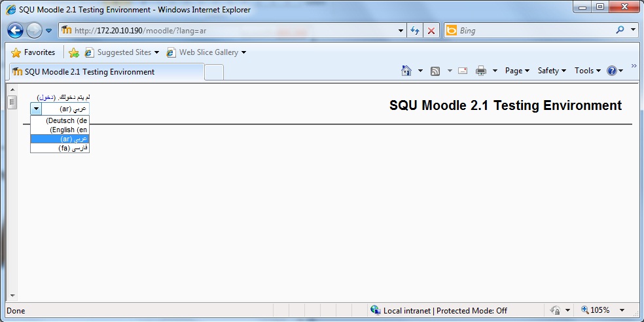Click the scrollbar down arrow
644x322 pixels.
tap(12, 295)
